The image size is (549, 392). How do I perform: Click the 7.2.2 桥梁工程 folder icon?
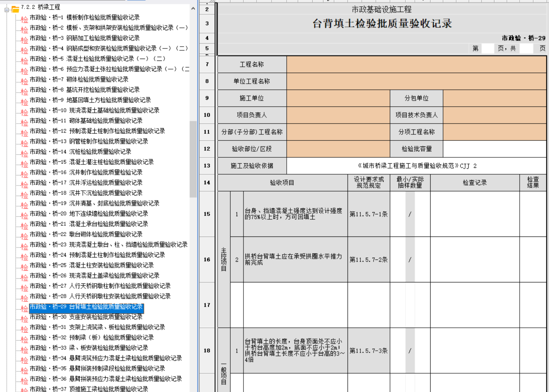[x=15, y=9]
